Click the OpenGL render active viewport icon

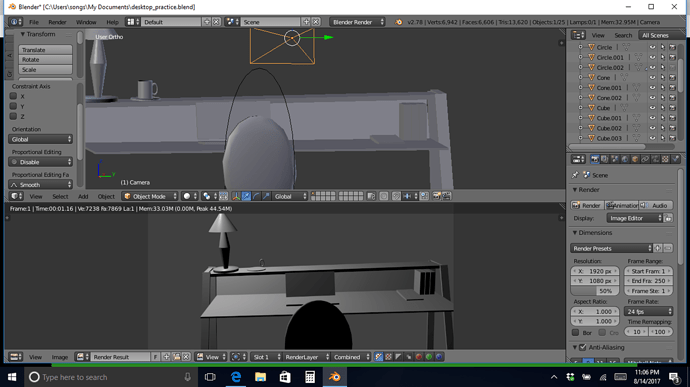pos(437,196)
